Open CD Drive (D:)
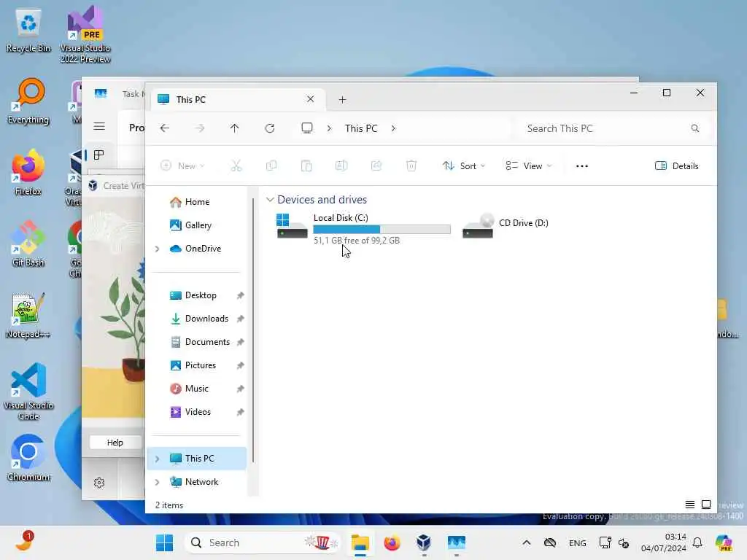The image size is (747, 560). pyautogui.click(x=506, y=225)
